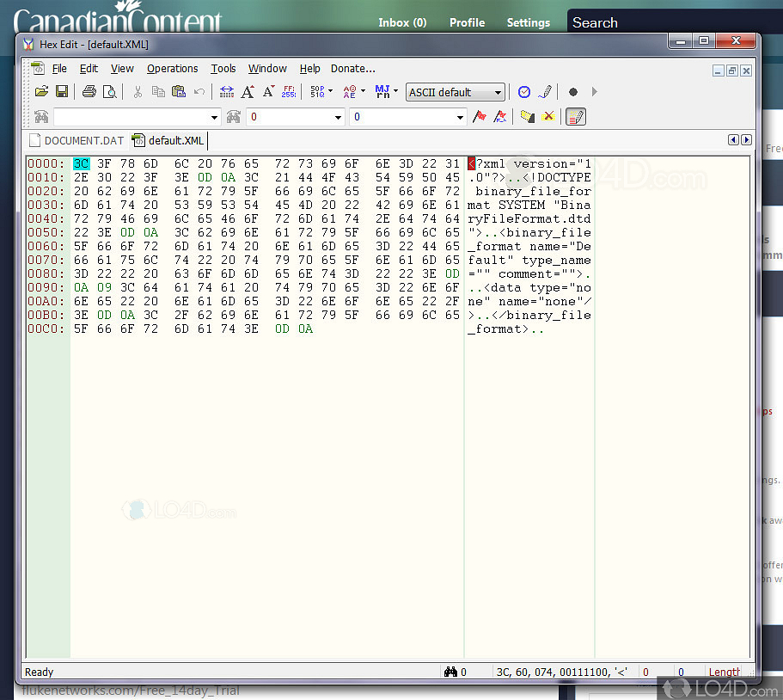Screen dimensions: 783x700
Task: Click the Copy icon
Action: tap(158, 92)
